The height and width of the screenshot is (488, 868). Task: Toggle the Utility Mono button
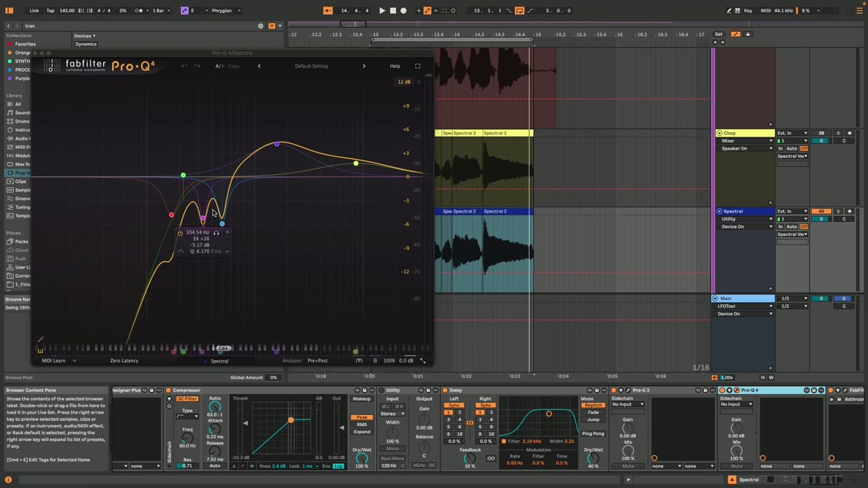(x=392, y=448)
